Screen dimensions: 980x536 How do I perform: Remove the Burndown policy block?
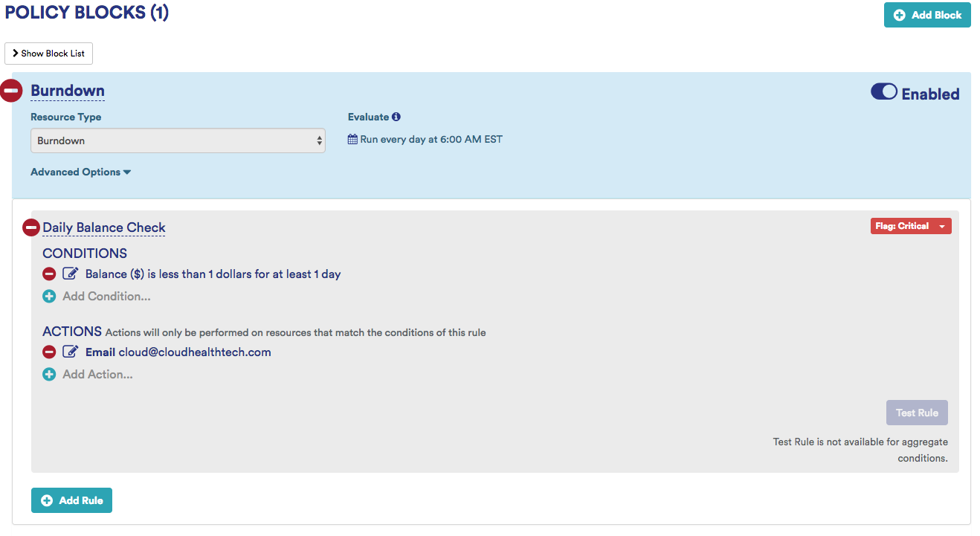(10, 91)
